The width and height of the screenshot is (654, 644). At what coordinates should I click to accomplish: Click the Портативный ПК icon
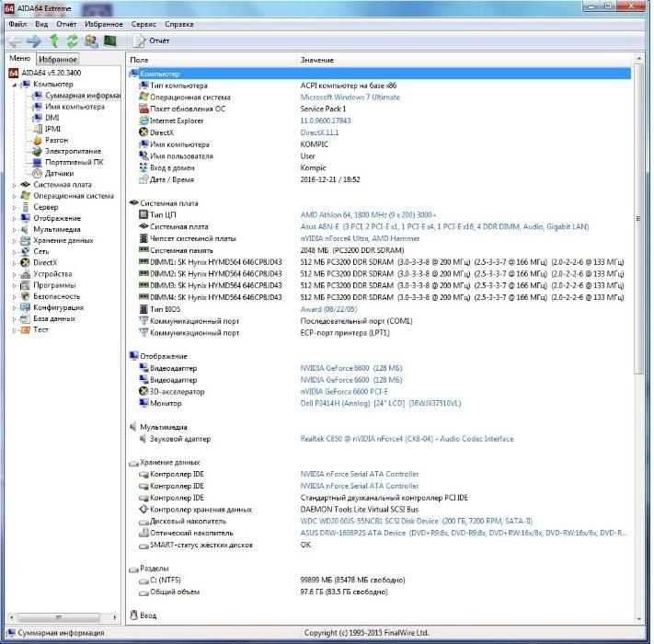38,162
